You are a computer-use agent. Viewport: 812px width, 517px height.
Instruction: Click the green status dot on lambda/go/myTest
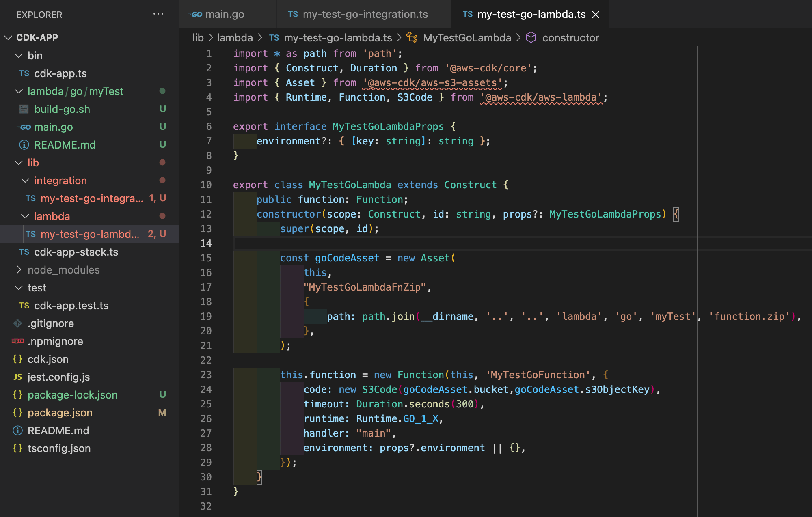162,91
